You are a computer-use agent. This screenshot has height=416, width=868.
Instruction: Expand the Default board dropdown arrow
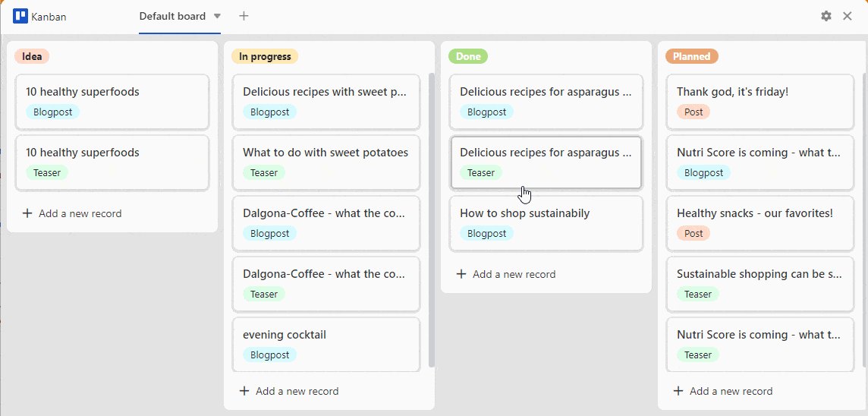click(x=217, y=16)
